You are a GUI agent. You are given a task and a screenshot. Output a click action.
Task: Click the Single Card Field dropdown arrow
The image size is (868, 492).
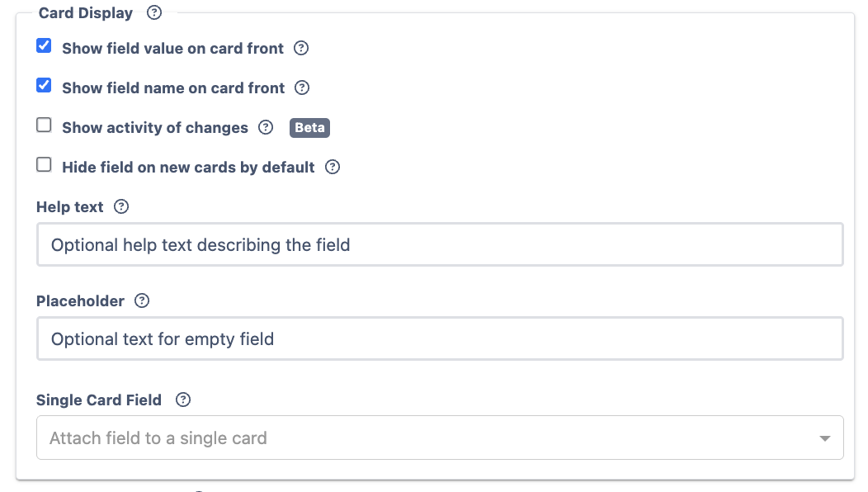(824, 438)
